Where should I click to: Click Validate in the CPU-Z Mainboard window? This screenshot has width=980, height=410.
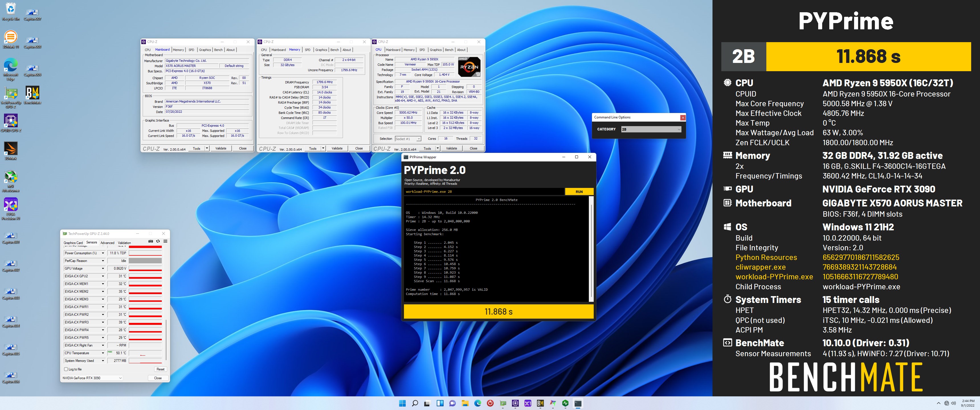pos(221,148)
